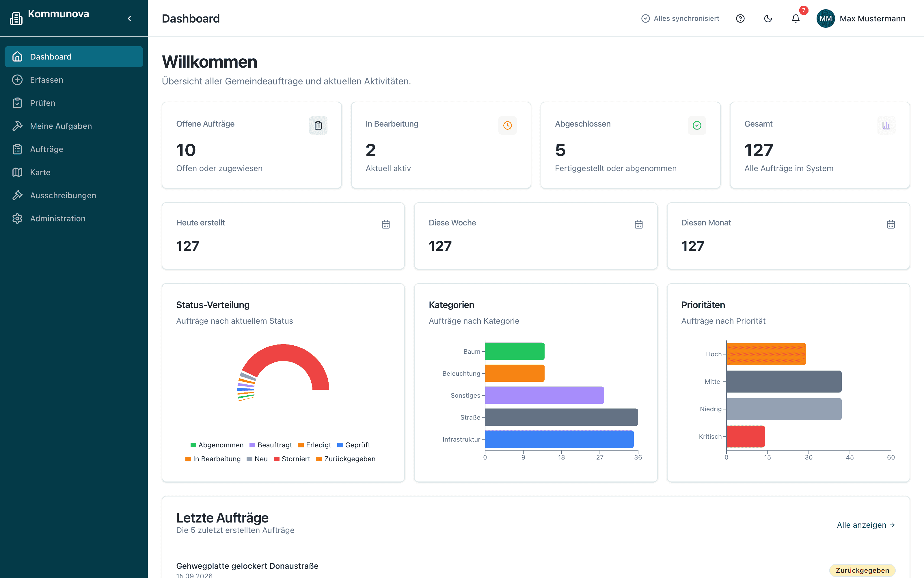The image size is (924, 578).
Task: Toggle the Storniert legend entry
Action: point(292,459)
